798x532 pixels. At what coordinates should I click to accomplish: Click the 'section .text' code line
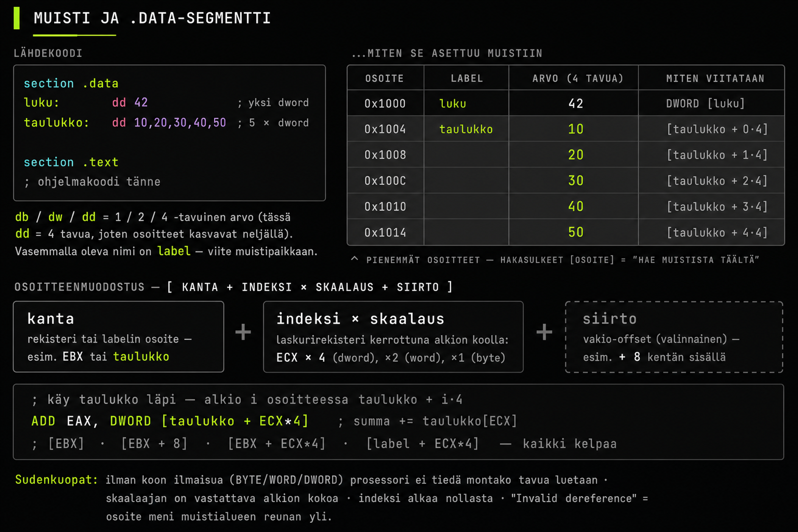tap(71, 162)
